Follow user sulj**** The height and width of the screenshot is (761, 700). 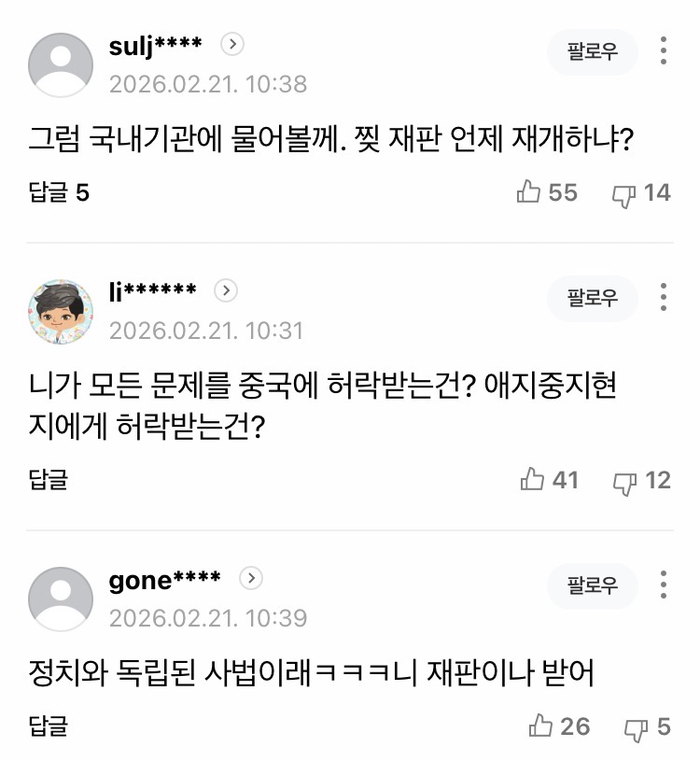(x=593, y=51)
